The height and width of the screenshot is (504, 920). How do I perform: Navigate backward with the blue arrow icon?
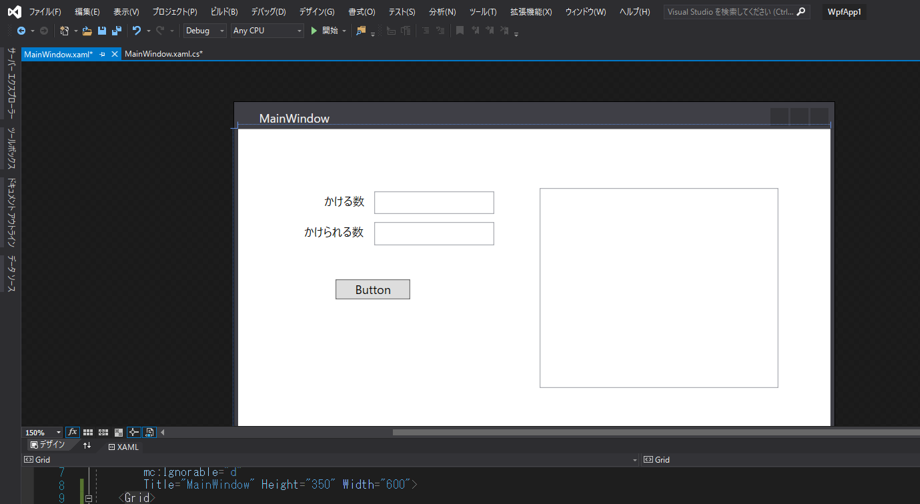tap(21, 31)
